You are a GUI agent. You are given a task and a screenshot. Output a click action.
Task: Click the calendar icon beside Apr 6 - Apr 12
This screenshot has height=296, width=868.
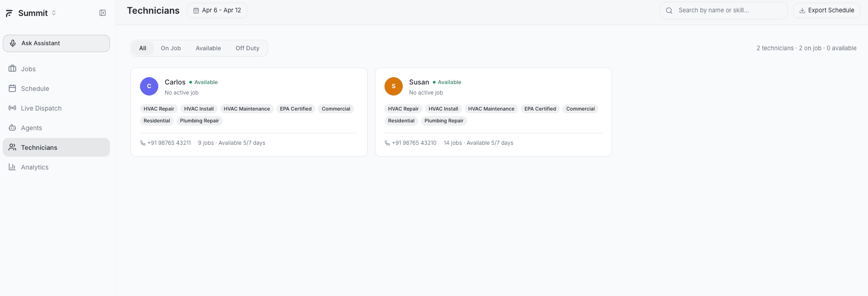click(x=196, y=11)
